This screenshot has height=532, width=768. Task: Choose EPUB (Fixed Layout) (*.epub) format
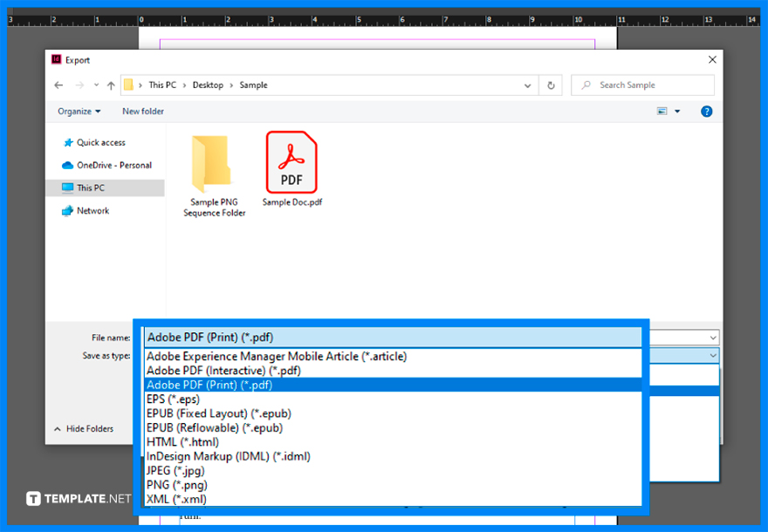tap(201, 413)
